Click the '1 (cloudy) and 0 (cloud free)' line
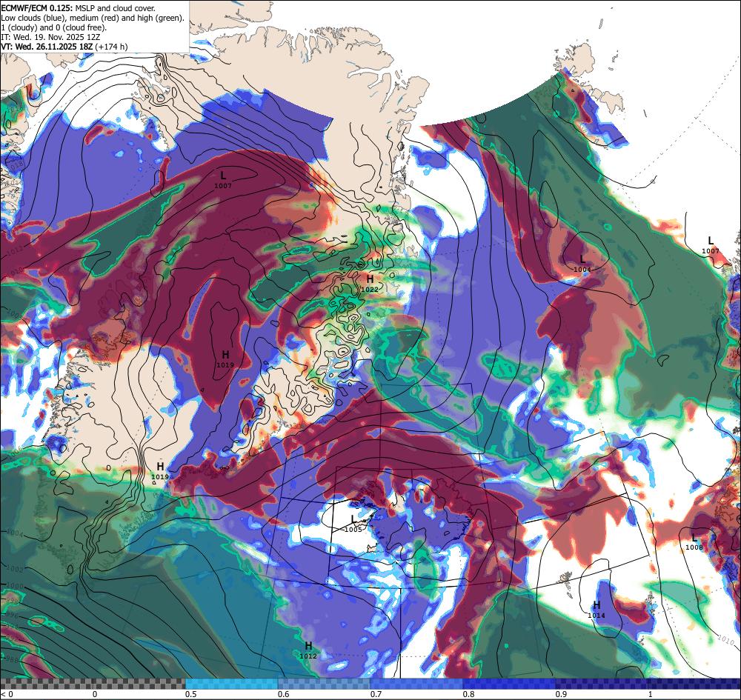The height and width of the screenshot is (700, 741). click(x=54, y=27)
